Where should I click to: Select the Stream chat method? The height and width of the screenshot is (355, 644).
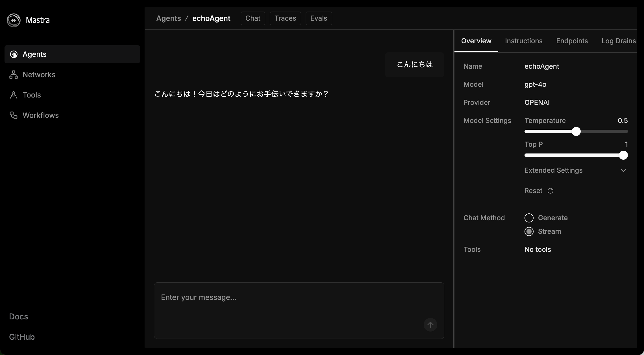(529, 231)
